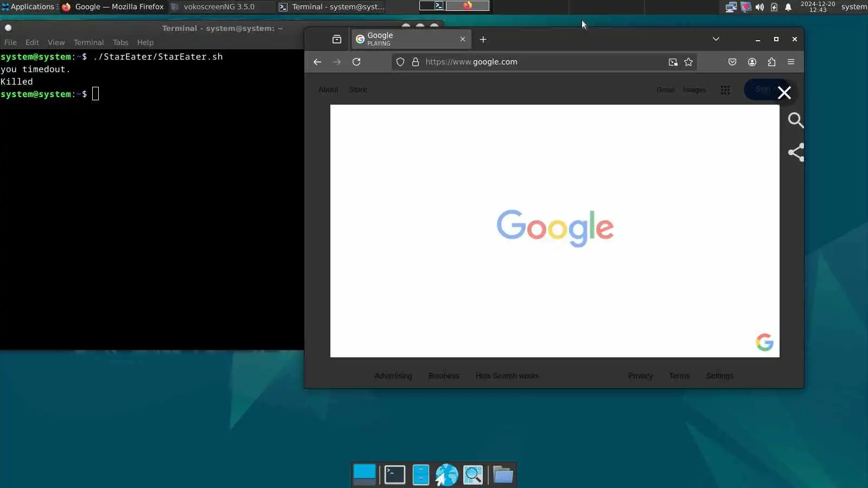Viewport: 868px width, 488px height.
Task: Switch to Google — Mozilla Firefox taskbar button
Action: (x=113, y=7)
